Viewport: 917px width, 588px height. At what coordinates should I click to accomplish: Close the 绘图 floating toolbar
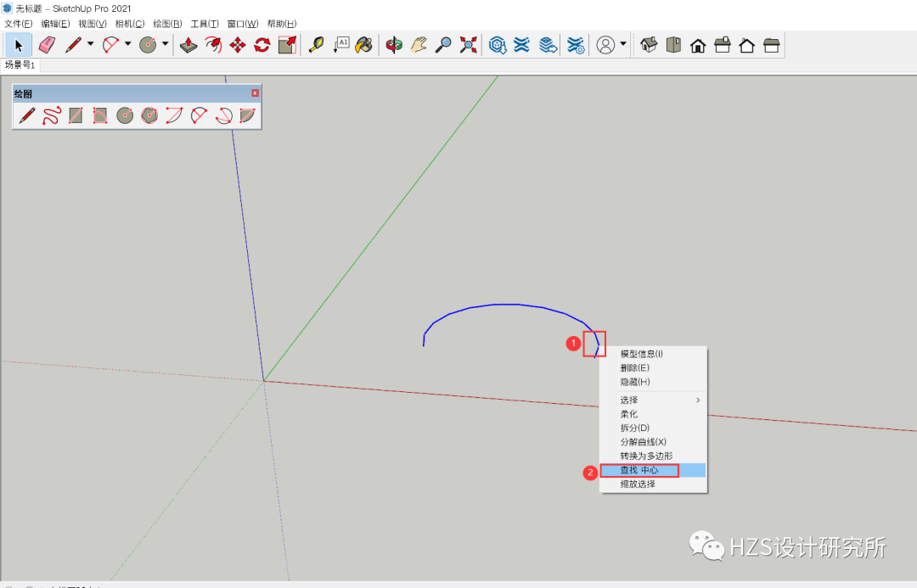(x=255, y=92)
